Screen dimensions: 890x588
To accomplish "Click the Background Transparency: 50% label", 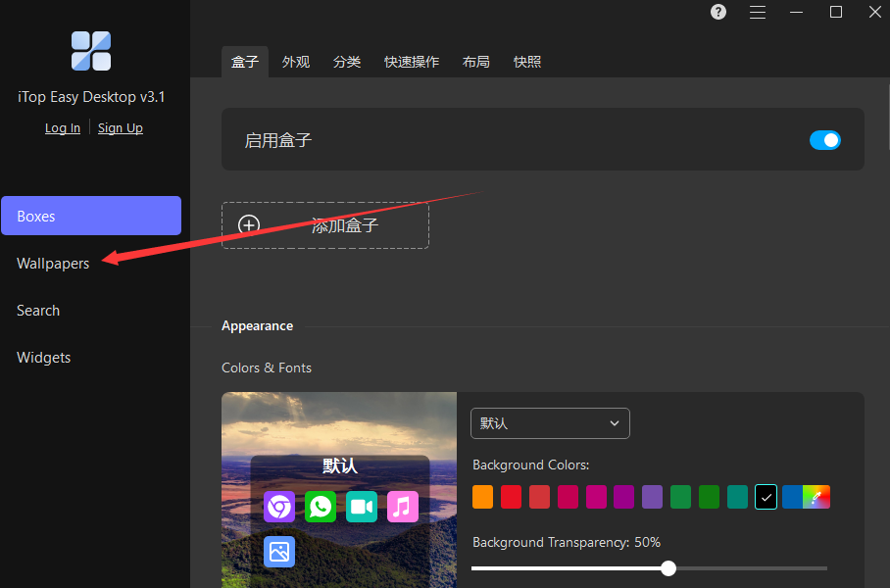I will point(567,543).
